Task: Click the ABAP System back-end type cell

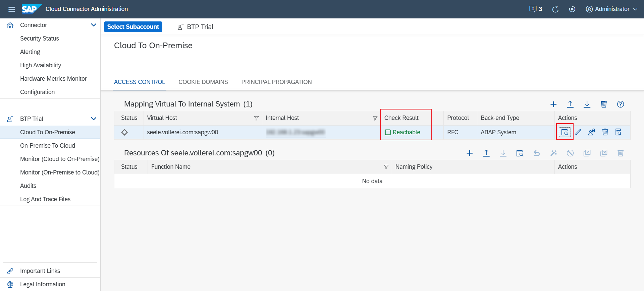Action: [x=498, y=132]
